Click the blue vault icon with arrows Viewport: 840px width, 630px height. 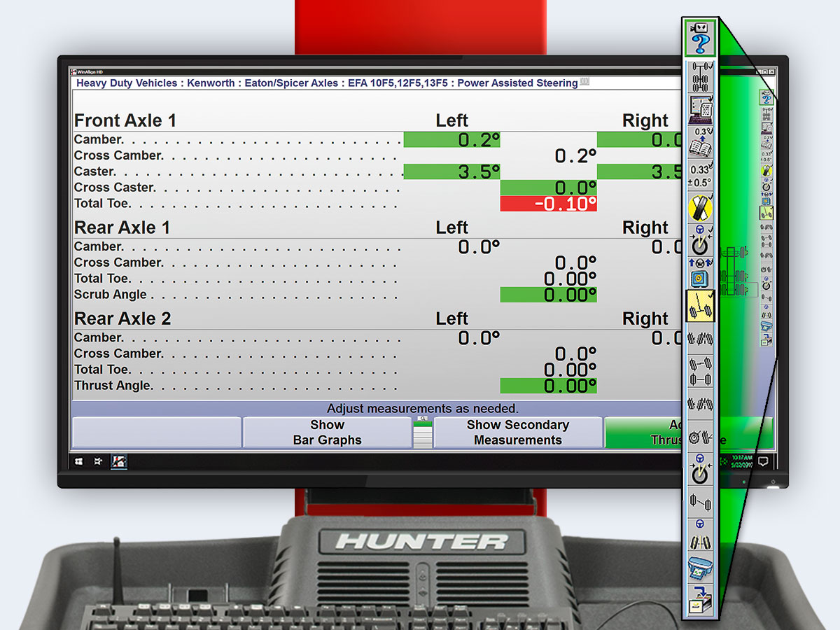click(699, 273)
